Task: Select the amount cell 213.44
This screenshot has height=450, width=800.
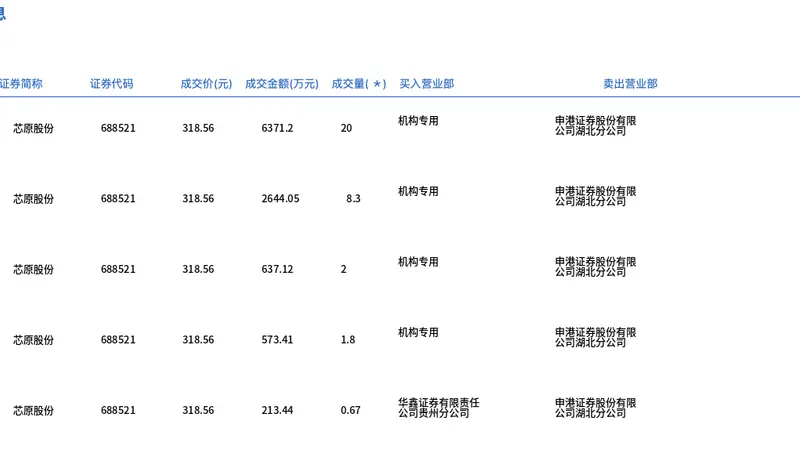Action: coord(278,410)
